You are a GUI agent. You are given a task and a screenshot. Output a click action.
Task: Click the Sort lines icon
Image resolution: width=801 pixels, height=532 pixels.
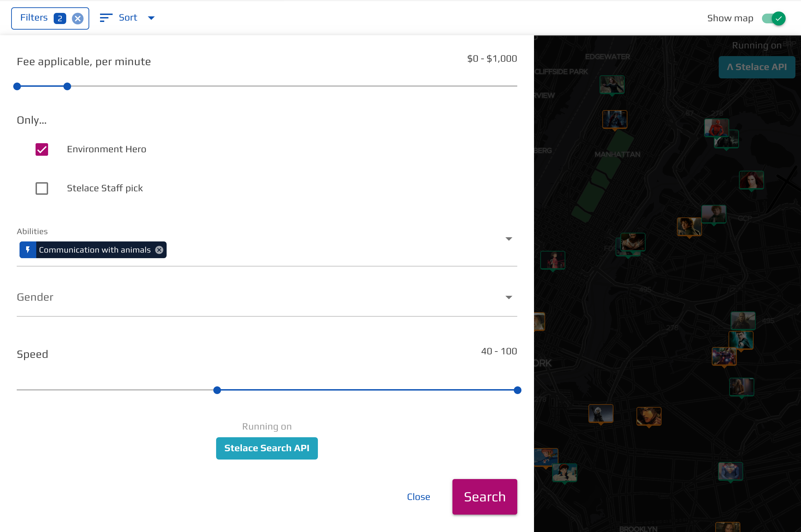coord(106,18)
